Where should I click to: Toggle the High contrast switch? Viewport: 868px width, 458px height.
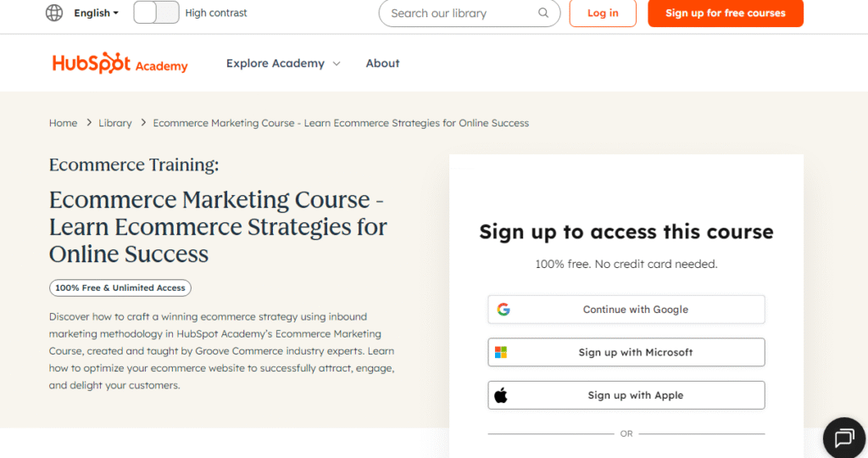coord(156,13)
